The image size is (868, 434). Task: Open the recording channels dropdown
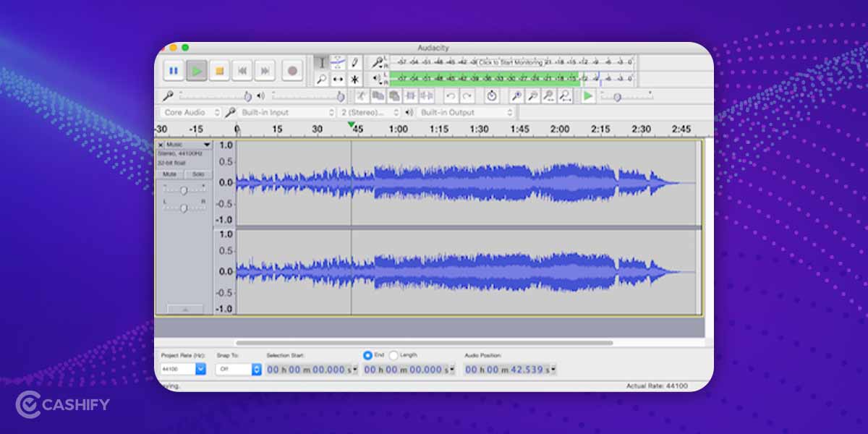tap(370, 112)
